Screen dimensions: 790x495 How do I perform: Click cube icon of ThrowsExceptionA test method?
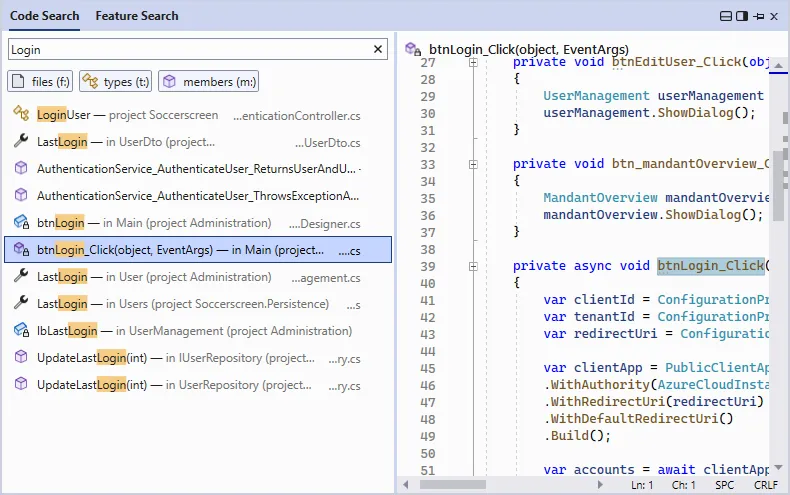click(x=21, y=195)
